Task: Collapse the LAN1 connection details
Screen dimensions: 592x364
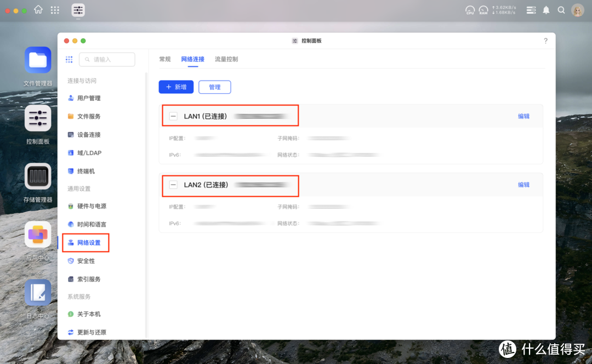Action: [x=173, y=116]
